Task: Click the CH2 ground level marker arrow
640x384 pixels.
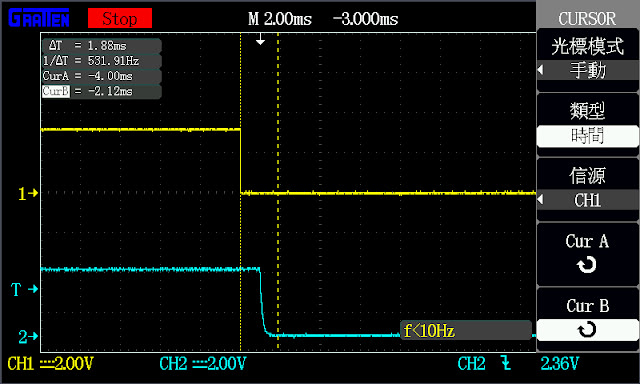Action: (28, 336)
